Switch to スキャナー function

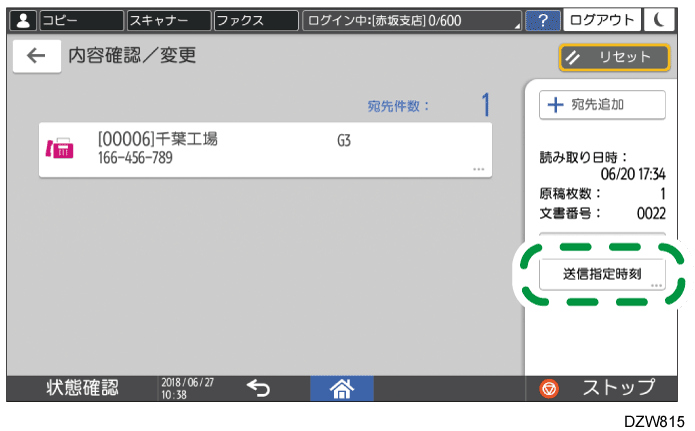click(x=169, y=20)
